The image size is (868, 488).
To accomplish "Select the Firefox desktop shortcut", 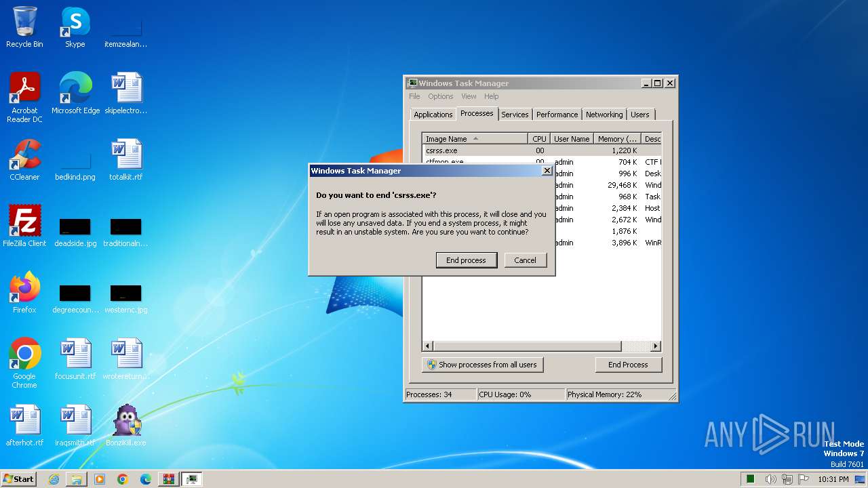I will (24, 293).
